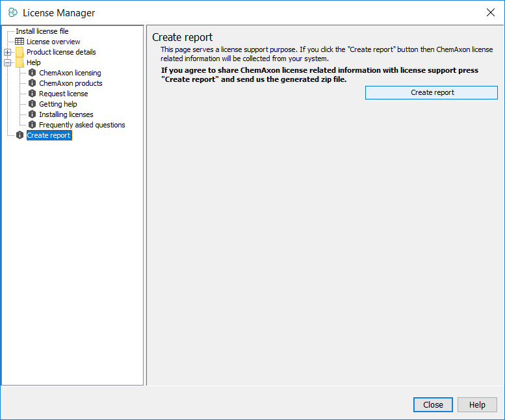
Task: Close the License Manager window
Action: point(490,12)
